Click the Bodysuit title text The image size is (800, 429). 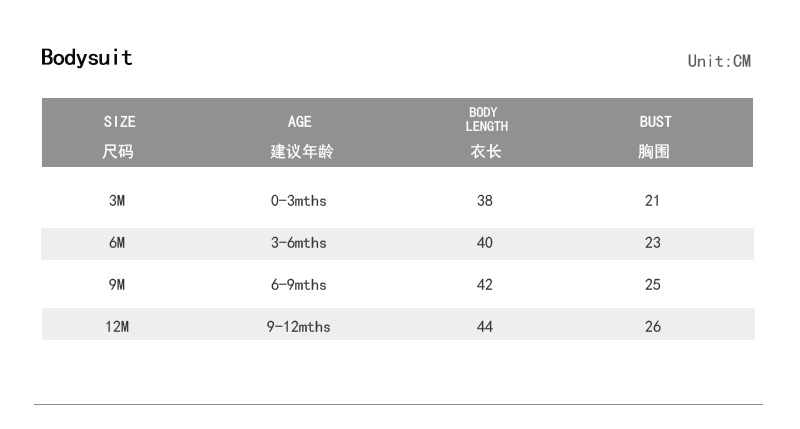[86, 57]
